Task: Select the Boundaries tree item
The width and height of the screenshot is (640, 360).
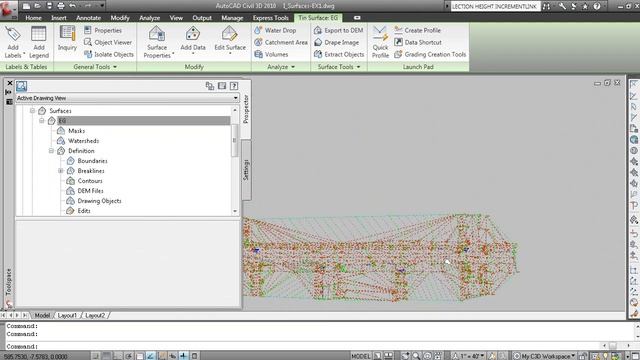Action: coord(92,161)
